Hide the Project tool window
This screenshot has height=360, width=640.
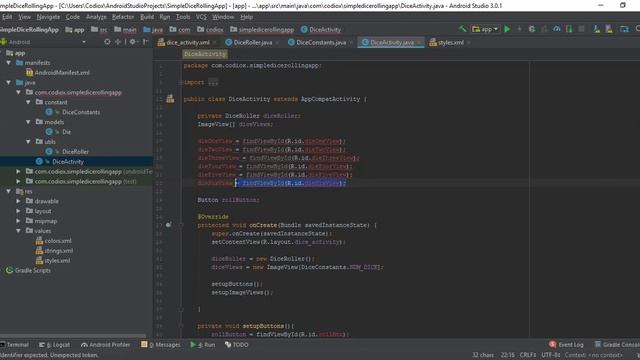click(145, 42)
